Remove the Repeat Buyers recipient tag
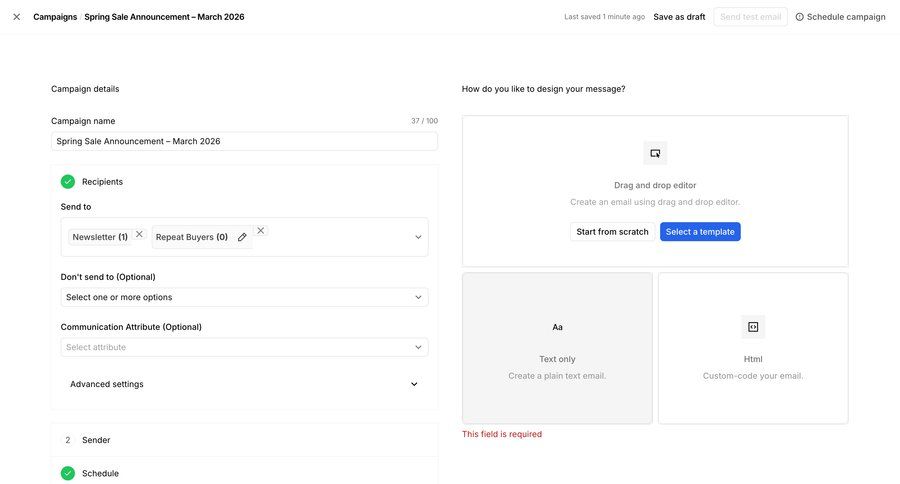The image size is (900, 484). tap(261, 230)
